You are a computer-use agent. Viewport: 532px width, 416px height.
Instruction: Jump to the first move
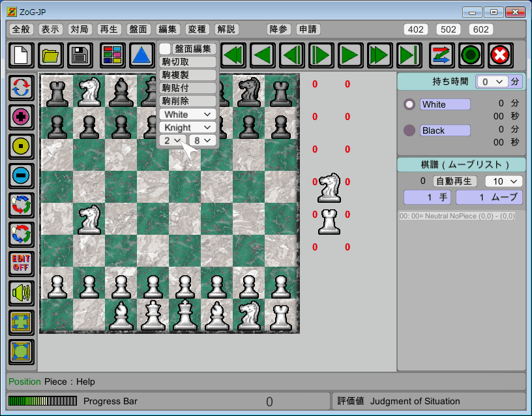pos(233,55)
